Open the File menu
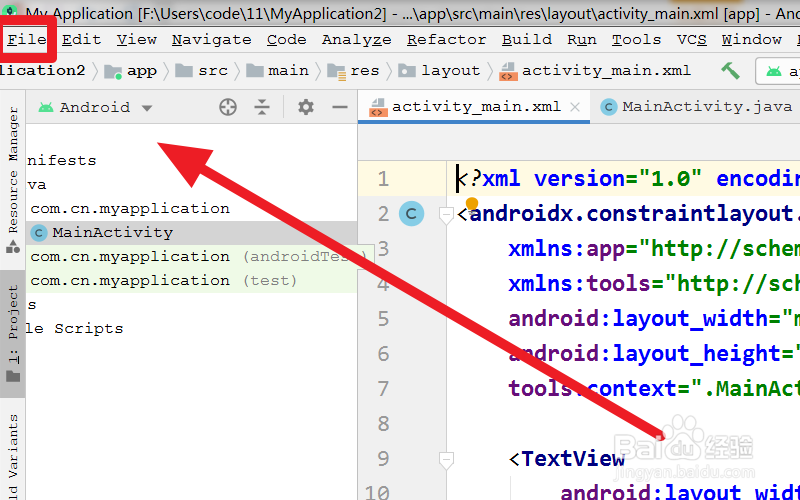This screenshot has width=800, height=500. point(27,39)
